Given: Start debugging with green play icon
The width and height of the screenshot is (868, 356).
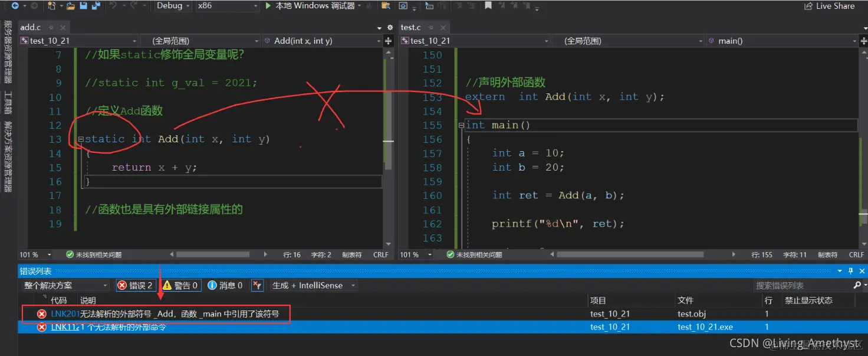Looking at the screenshot, I should pyautogui.click(x=268, y=5).
